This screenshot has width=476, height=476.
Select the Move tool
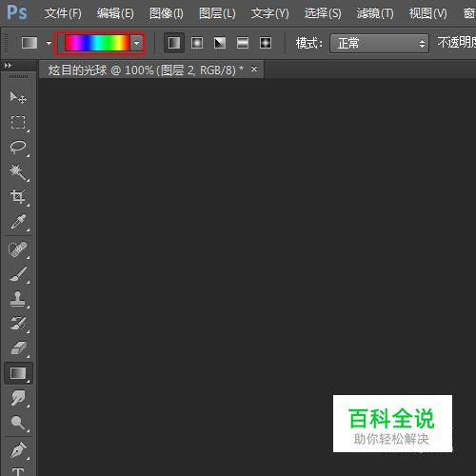pyautogui.click(x=18, y=97)
